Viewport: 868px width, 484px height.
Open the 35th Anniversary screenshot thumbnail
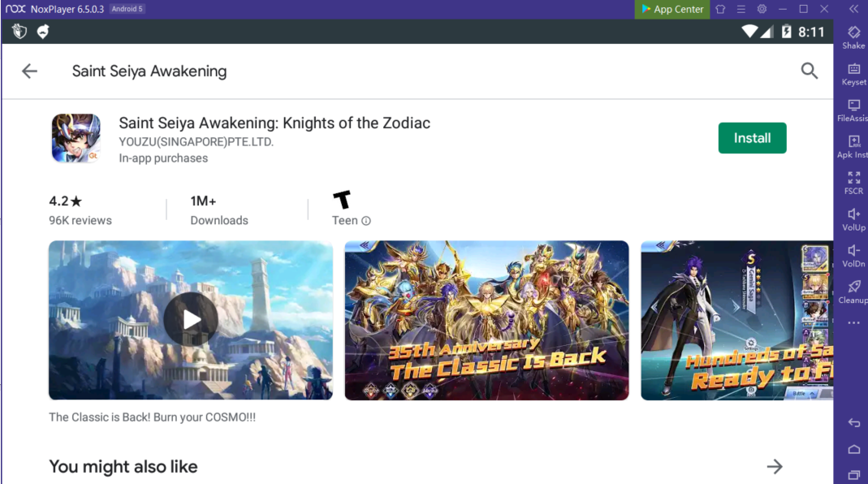(486, 320)
